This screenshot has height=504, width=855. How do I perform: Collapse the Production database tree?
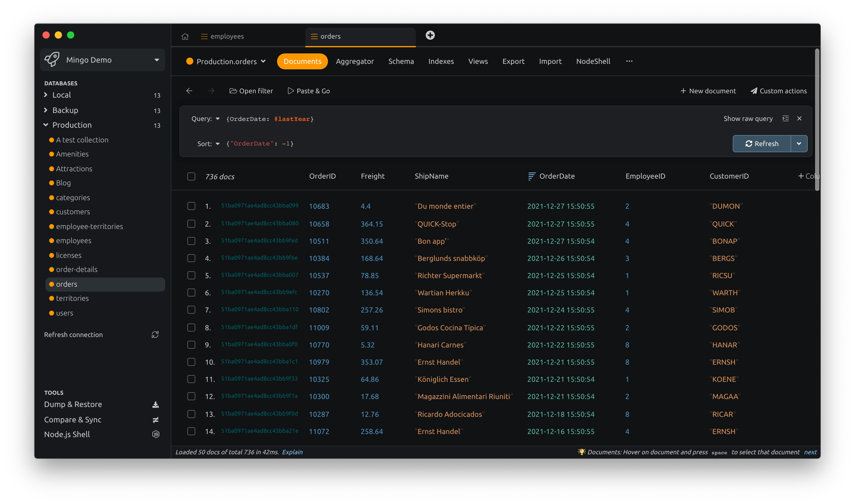pos(46,125)
